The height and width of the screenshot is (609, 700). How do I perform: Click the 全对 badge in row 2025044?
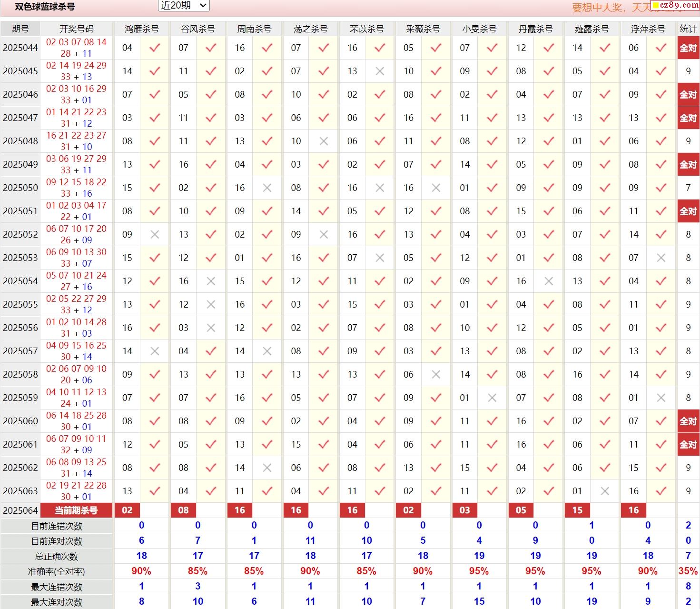click(x=688, y=48)
